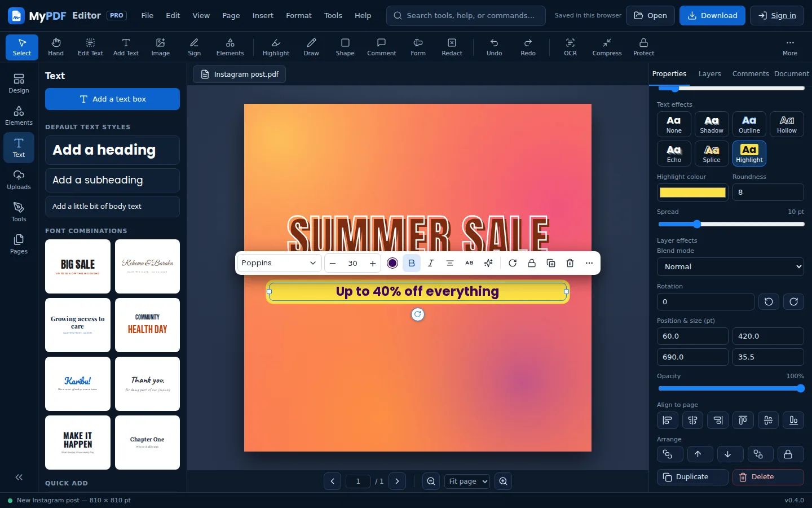Click the trash icon in floating toolbar

(x=570, y=263)
